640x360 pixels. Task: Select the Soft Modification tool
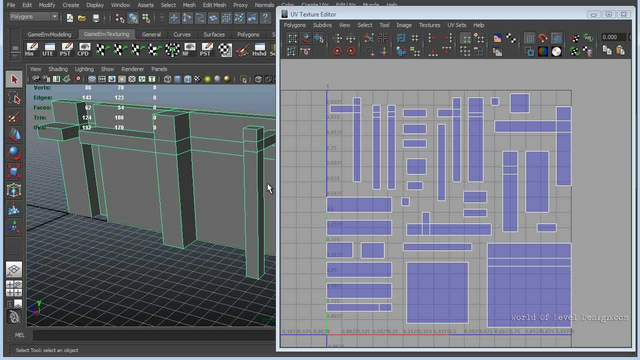click(x=14, y=209)
